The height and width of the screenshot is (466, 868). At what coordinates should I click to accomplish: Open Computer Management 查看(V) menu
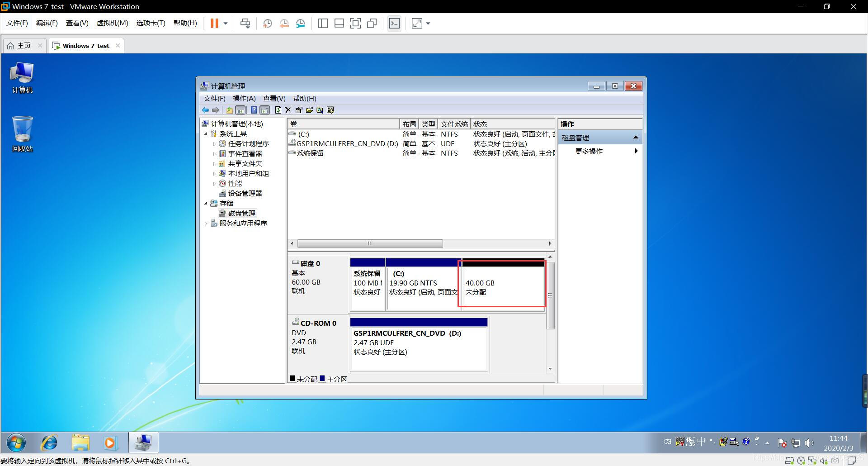274,99
